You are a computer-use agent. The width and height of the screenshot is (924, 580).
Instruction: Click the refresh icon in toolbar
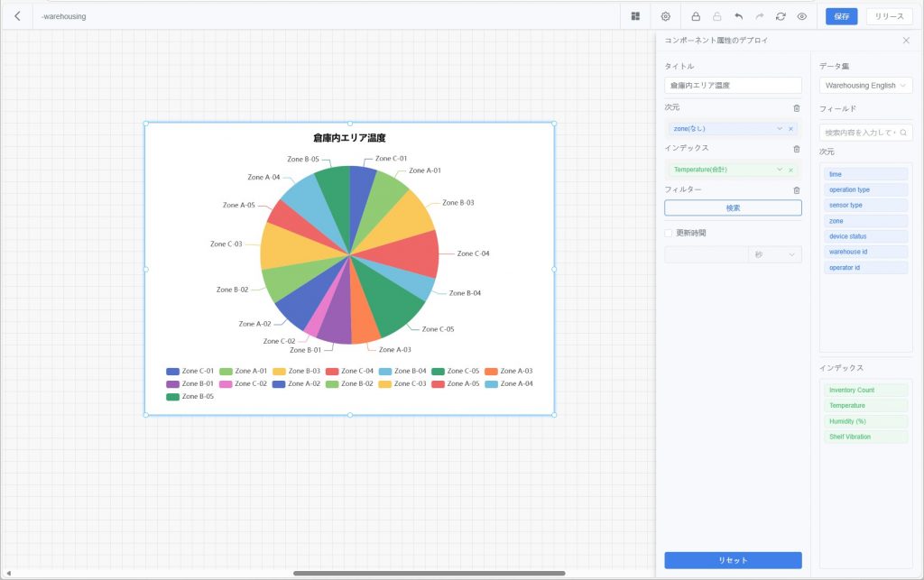781,16
